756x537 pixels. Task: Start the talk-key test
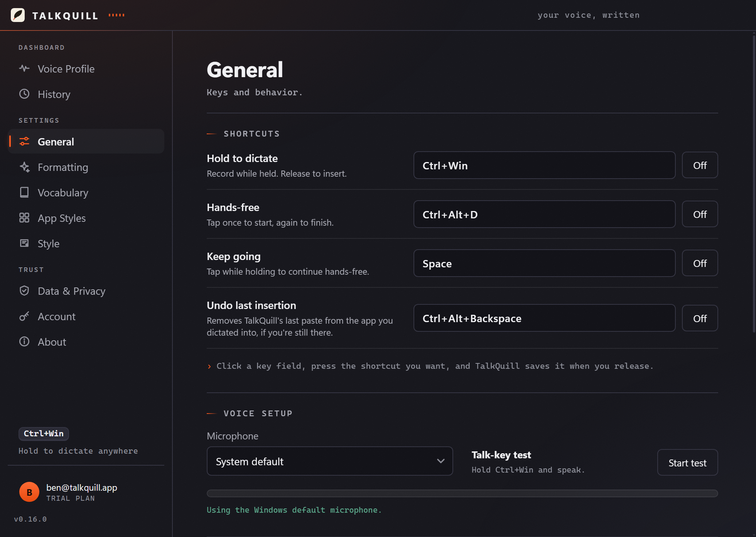(687, 463)
